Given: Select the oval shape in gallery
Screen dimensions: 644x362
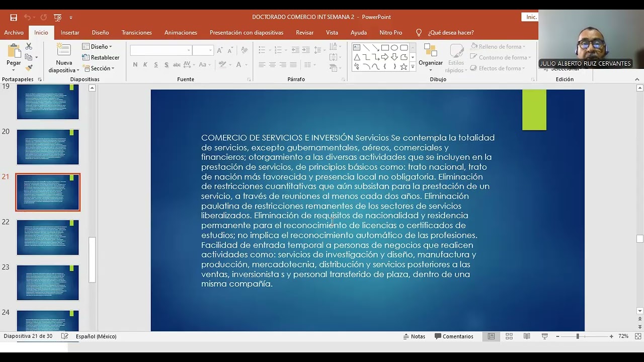Looking at the screenshot, I should (394, 48).
